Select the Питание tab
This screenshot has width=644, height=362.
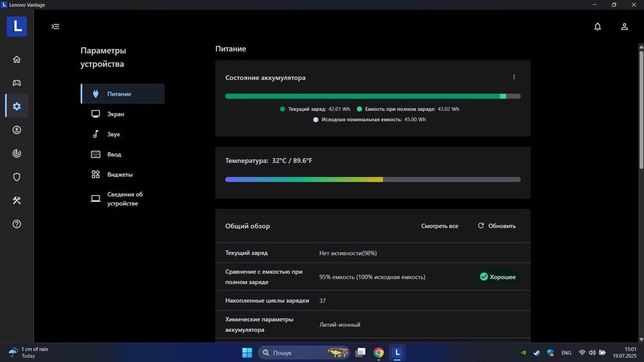(123, 93)
